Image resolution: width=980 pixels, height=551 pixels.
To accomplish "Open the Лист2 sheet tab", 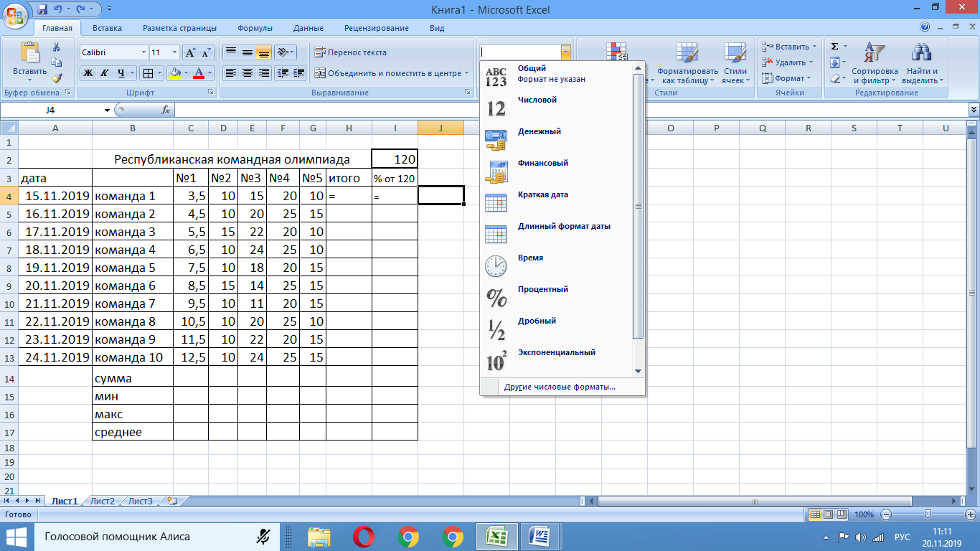I will (103, 501).
